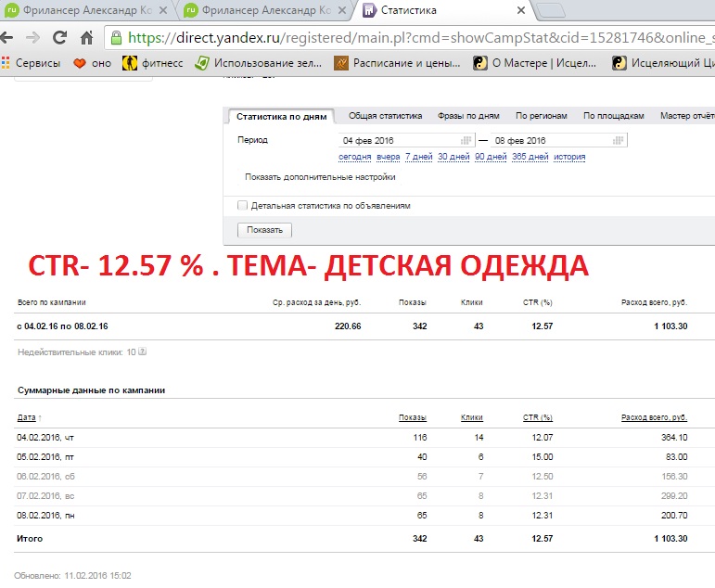Viewport: 715px width, 588px height.
Task: Open the 'Фразы по дням' tab
Action: click(x=468, y=116)
